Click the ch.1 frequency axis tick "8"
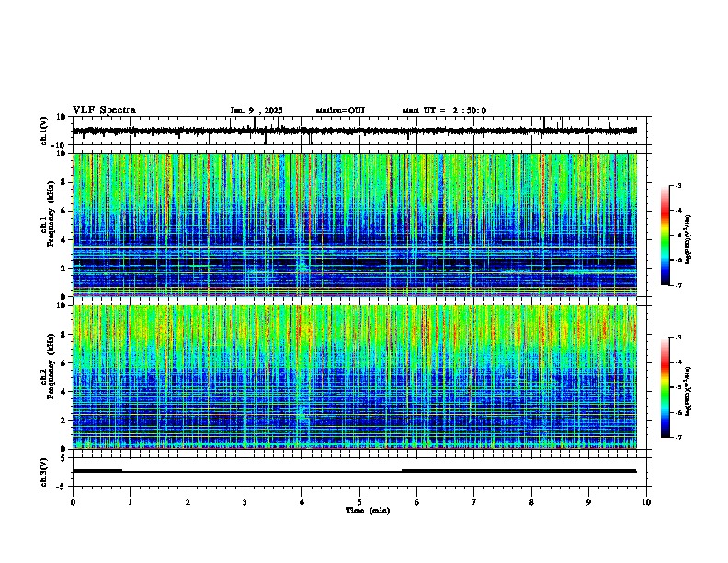The image size is (728, 563). click(x=63, y=182)
